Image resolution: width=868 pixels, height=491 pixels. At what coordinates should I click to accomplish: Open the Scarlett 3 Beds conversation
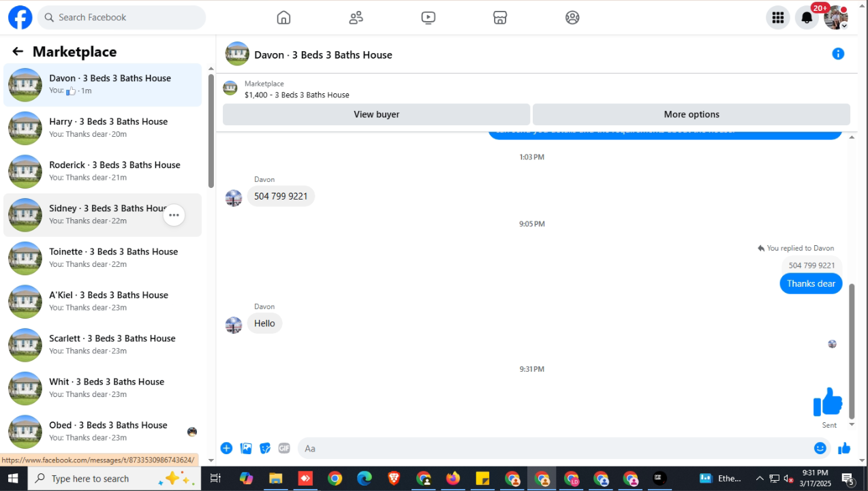point(102,345)
